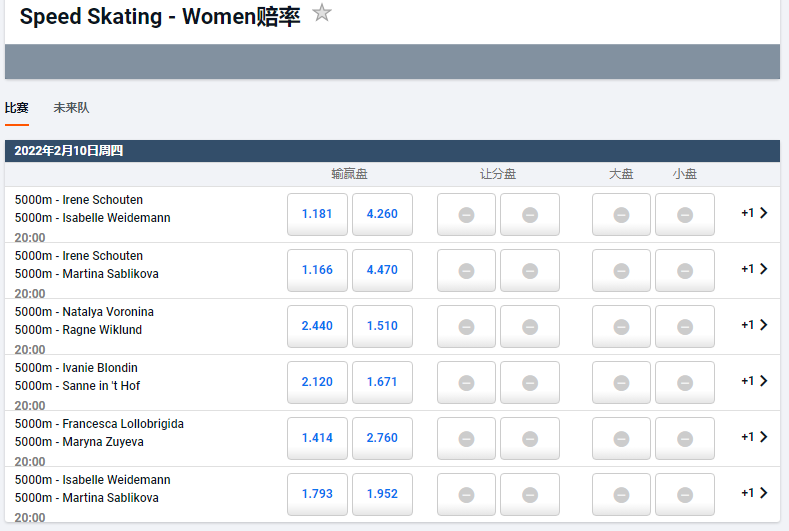This screenshot has width=789, height=531.
Task: Switch to the 未来队 tab
Action: [x=71, y=108]
